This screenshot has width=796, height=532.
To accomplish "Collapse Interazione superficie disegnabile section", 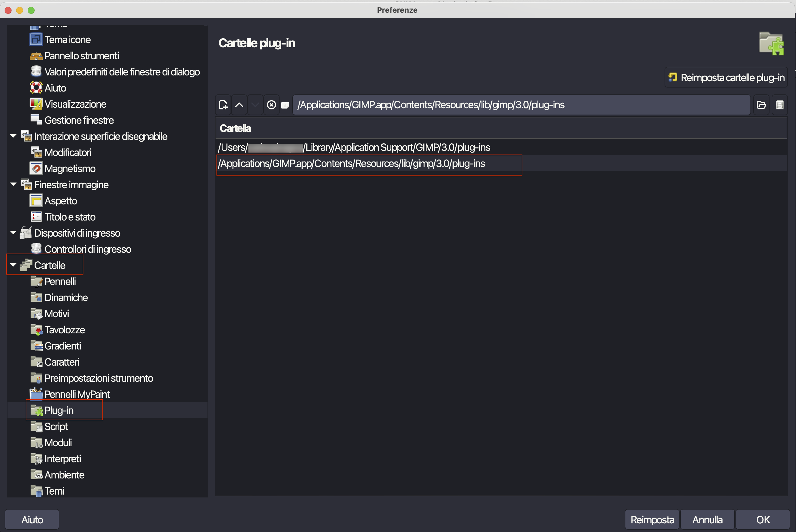I will pos(13,136).
